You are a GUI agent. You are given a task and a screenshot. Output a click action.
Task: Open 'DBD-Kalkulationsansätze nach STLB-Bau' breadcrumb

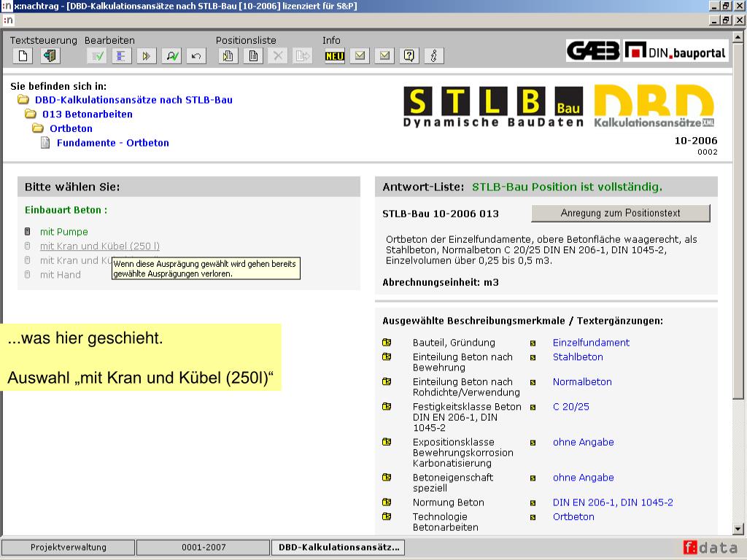(134, 100)
